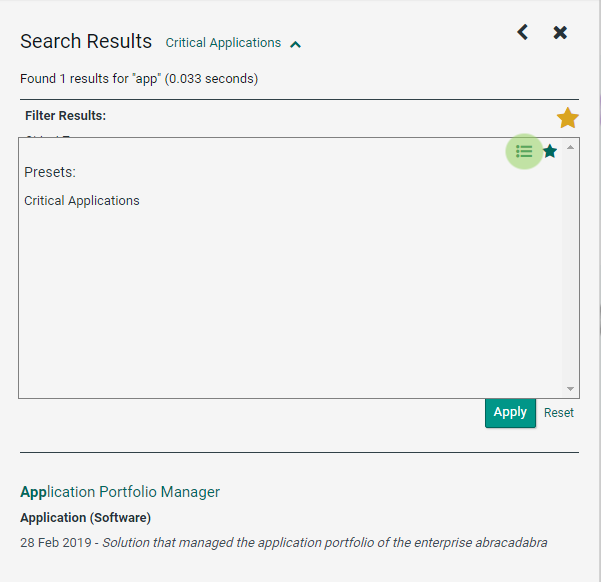
Task: Click the Presets: heading
Action: (x=50, y=173)
